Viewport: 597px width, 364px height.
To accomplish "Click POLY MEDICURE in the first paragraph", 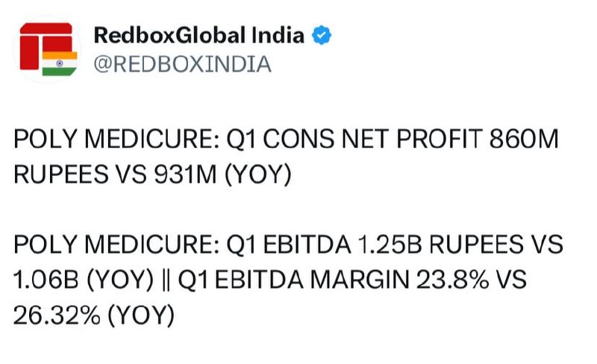I will tap(116, 139).
